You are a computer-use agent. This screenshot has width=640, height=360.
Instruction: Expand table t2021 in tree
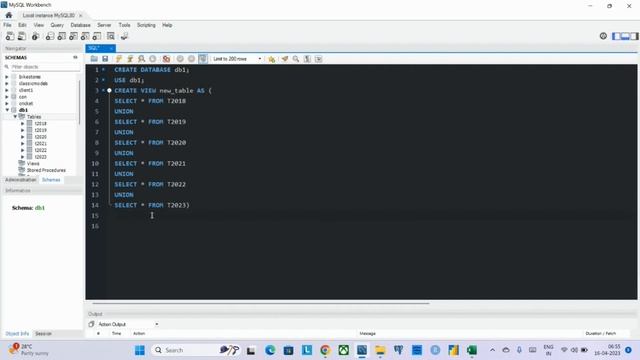pyautogui.click(x=22, y=143)
